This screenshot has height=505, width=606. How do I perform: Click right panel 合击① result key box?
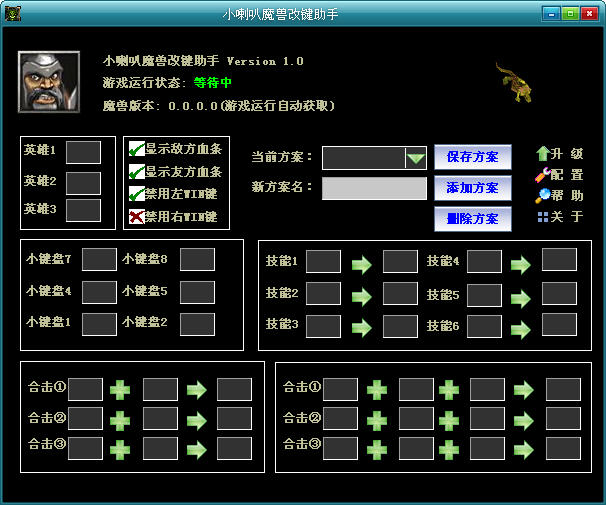(x=563, y=389)
